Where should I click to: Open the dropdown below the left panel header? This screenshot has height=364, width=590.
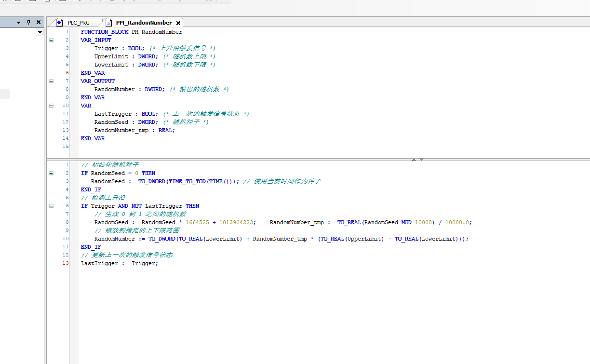pos(40,32)
